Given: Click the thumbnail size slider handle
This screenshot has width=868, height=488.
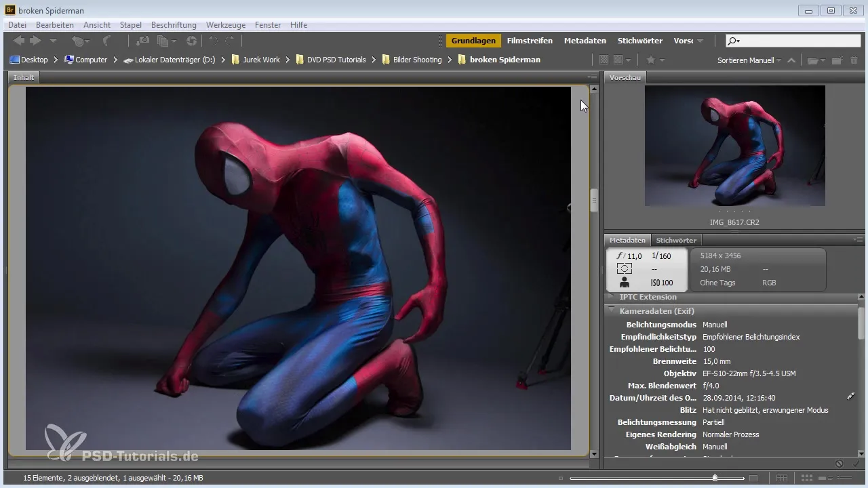Looking at the screenshot, I should tap(715, 478).
